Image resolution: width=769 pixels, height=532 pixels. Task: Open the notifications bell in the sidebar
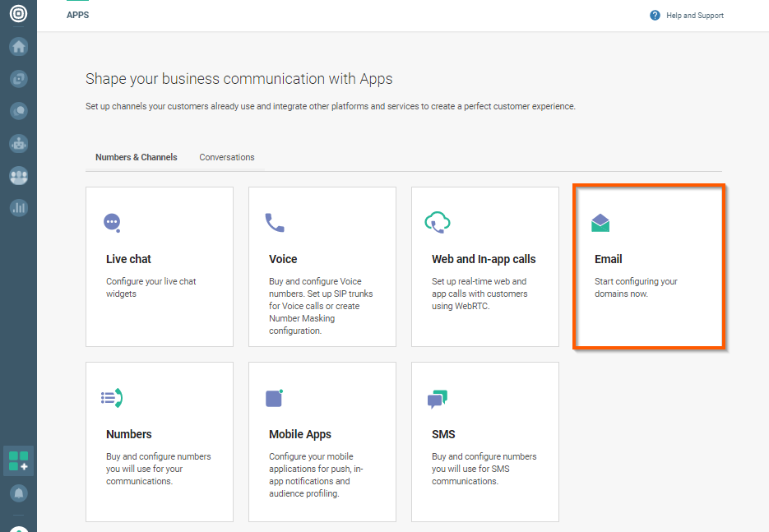tap(18, 494)
